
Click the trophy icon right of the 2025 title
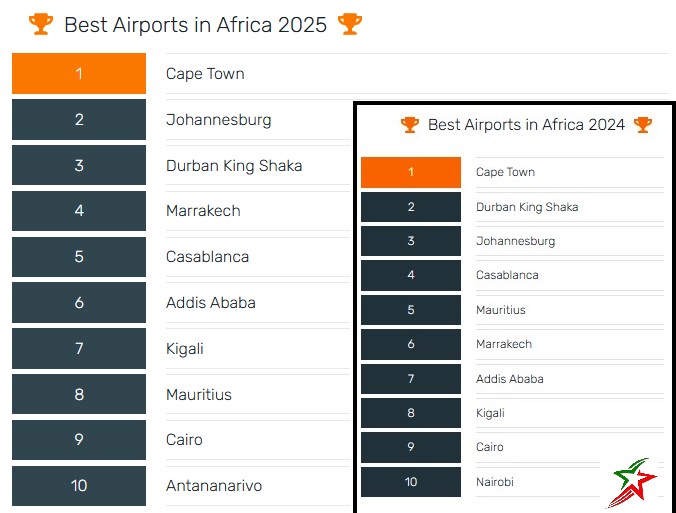pyautogui.click(x=350, y=24)
